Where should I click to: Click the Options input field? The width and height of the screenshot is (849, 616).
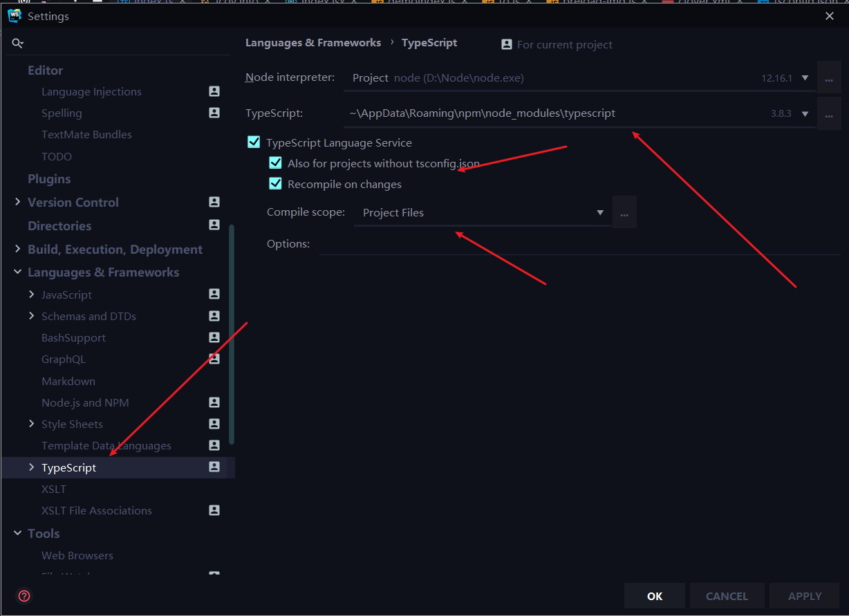pos(579,243)
